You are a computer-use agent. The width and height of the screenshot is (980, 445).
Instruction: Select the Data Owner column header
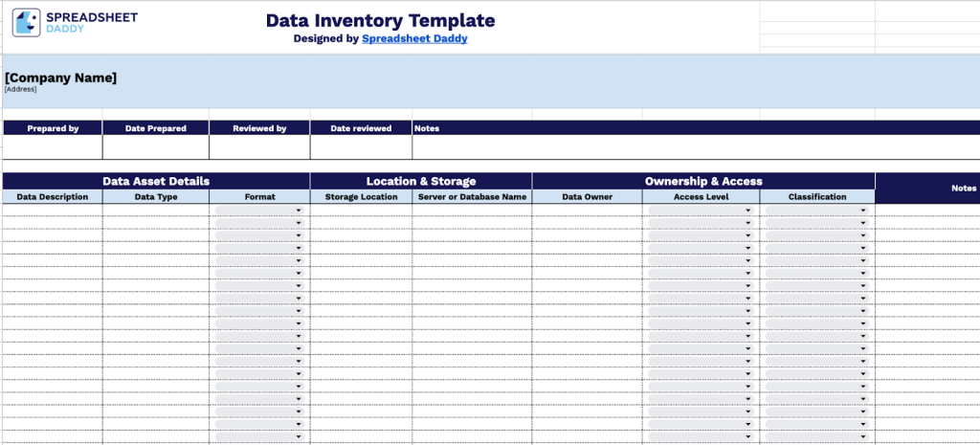click(x=587, y=197)
